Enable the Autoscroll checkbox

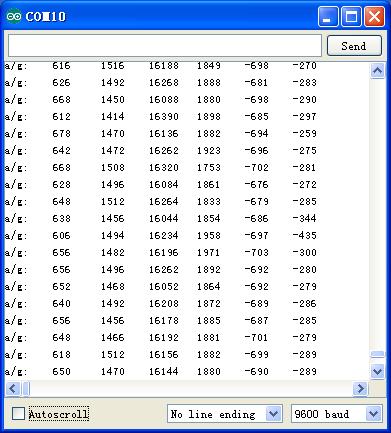tap(18, 414)
